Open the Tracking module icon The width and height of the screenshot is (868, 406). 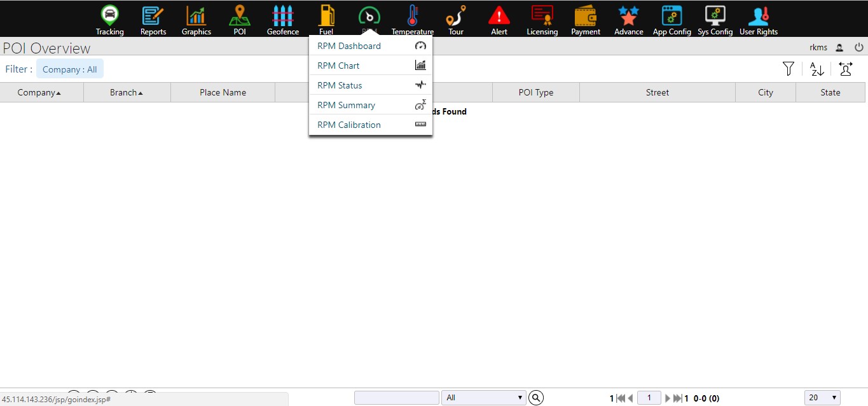point(110,16)
